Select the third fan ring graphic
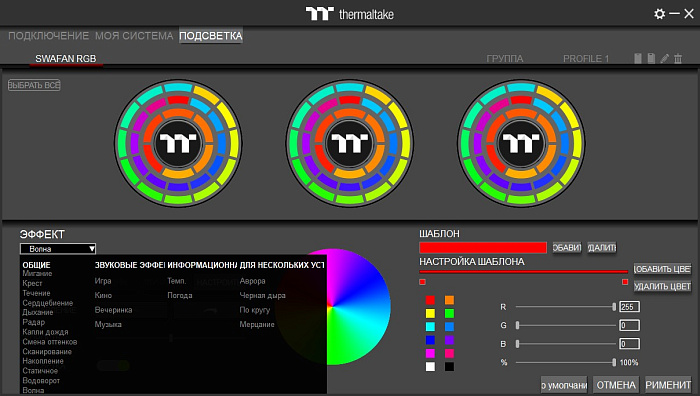 [521, 143]
